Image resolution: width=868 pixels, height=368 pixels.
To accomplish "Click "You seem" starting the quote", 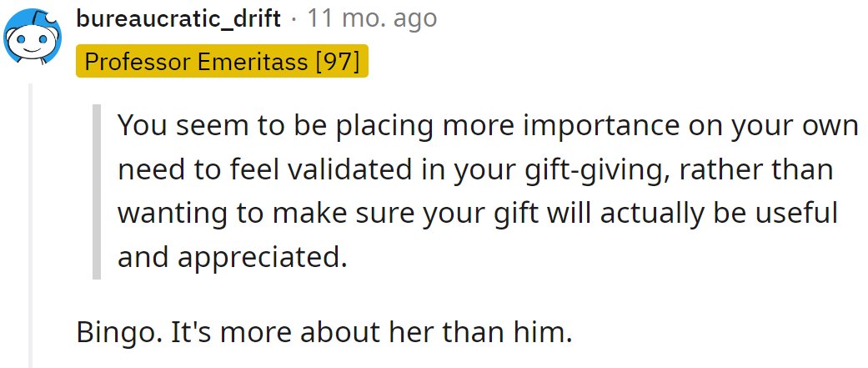I will [173, 126].
